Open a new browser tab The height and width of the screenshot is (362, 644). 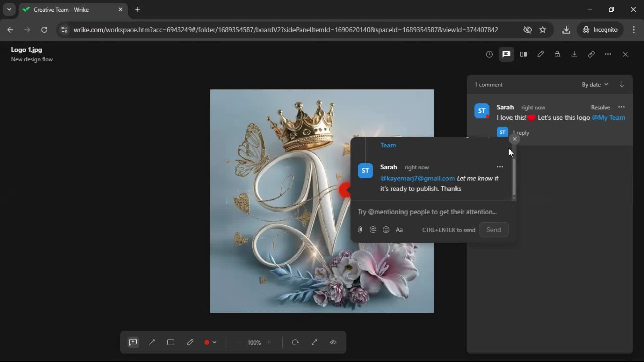pyautogui.click(x=138, y=10)
